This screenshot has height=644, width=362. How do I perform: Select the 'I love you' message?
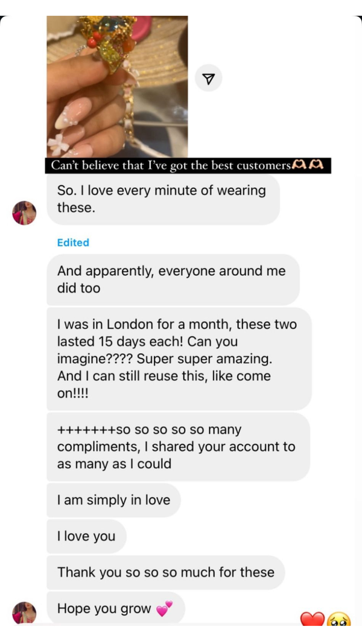click(86, 536)
